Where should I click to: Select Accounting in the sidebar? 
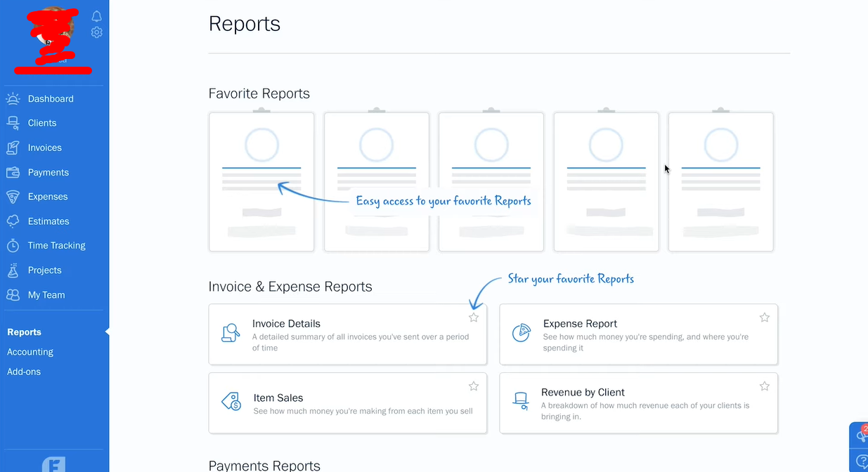[30, 352]
